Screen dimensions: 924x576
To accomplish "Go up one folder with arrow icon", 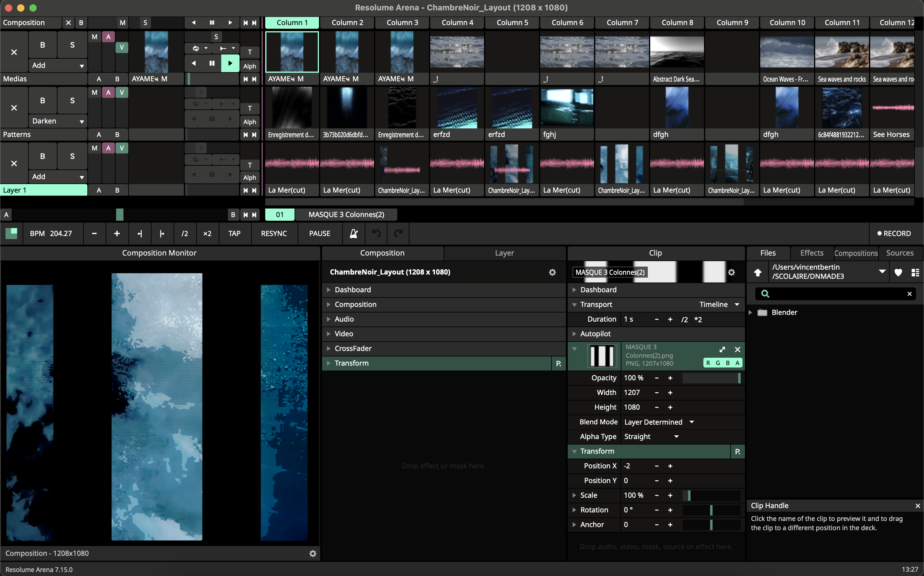I will pyautogui.click(x=758, y=272).
